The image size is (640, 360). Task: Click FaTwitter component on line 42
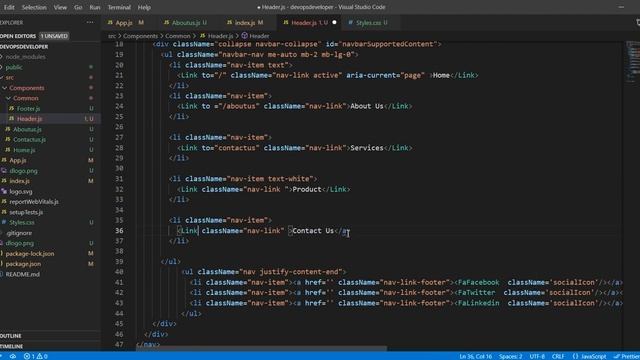[x=477, y=293]
